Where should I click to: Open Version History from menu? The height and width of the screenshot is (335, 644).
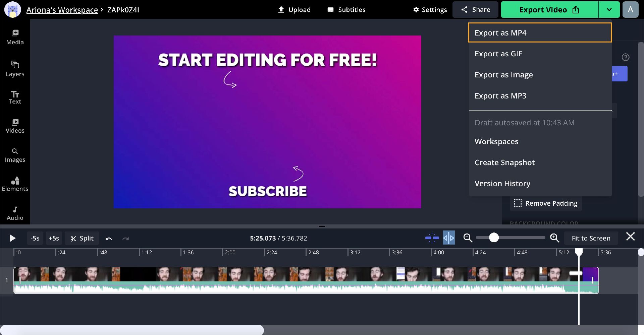pos(502,184)
